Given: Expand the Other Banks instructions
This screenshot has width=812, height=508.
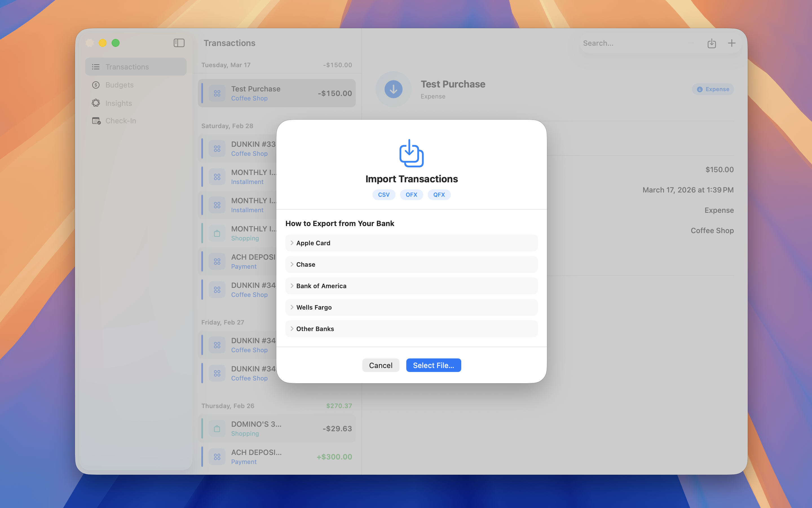Looking at the screenshot, I should coord(411,329).
